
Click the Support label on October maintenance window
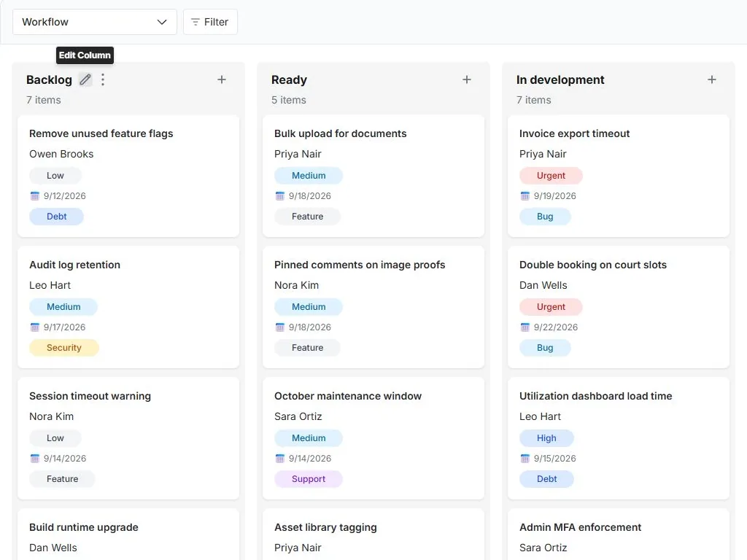(x=309, y=479)
